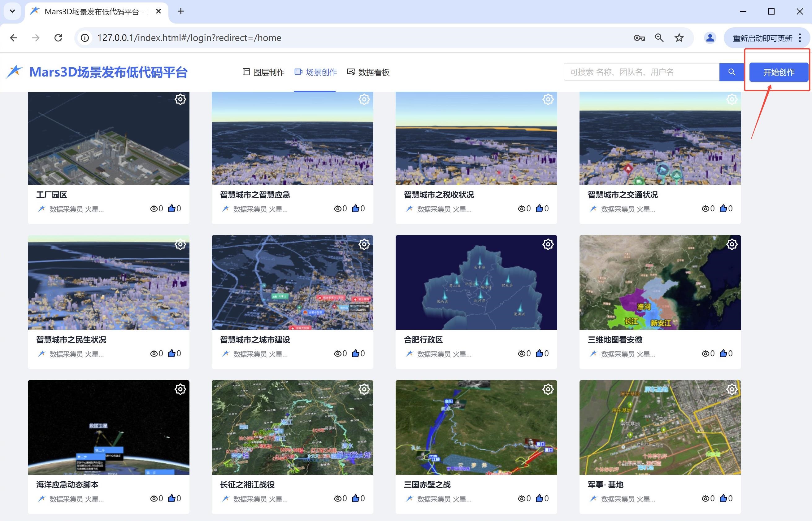Bookmark this page with star icon

coord(679,38)
